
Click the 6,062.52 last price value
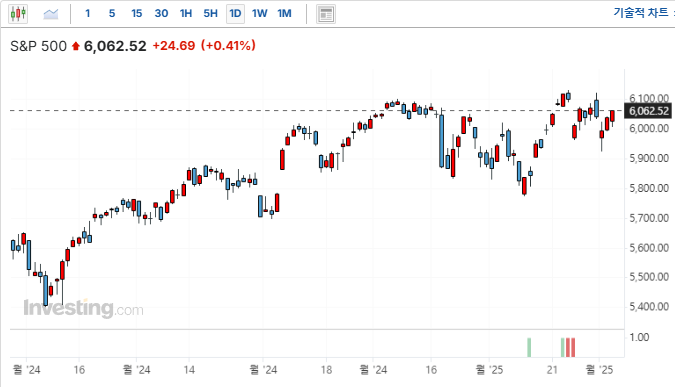(115, 46)
